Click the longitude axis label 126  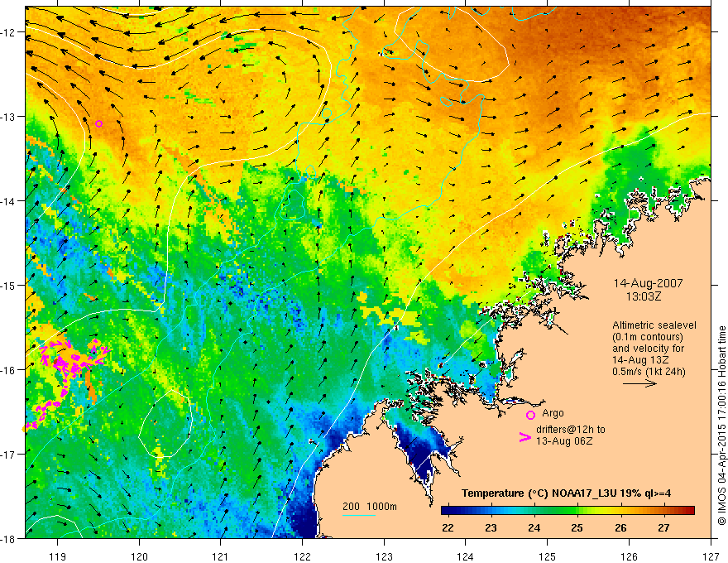[629, 556]
